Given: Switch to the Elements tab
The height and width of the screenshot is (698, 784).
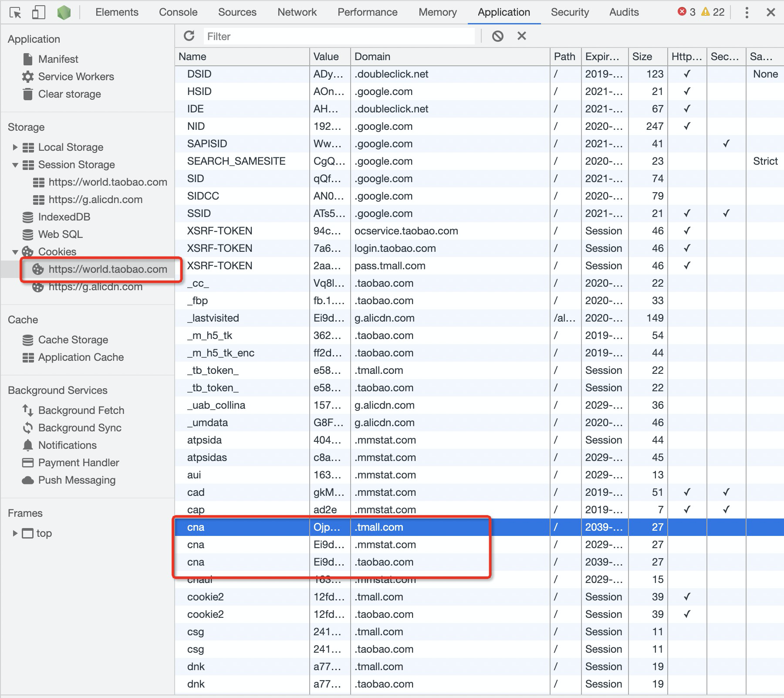Looking at the screenshot, I should coord(117,12).
